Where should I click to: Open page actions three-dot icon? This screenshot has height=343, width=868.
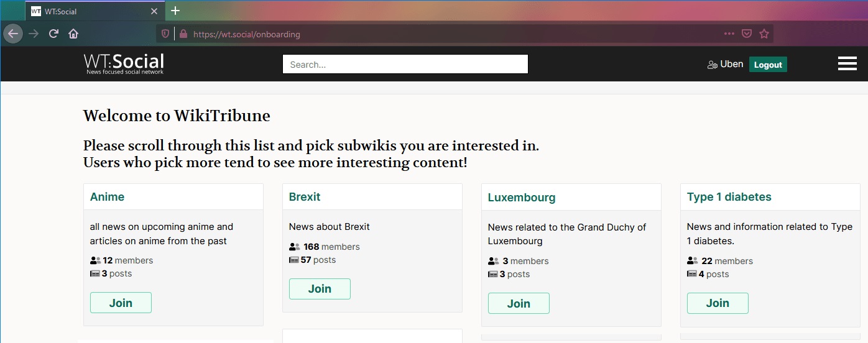coord(729,34)
